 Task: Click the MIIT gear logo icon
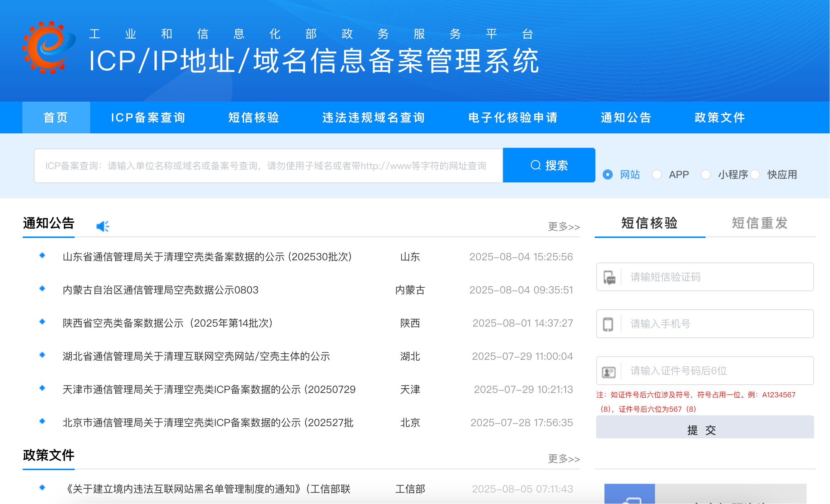point(48,47)
